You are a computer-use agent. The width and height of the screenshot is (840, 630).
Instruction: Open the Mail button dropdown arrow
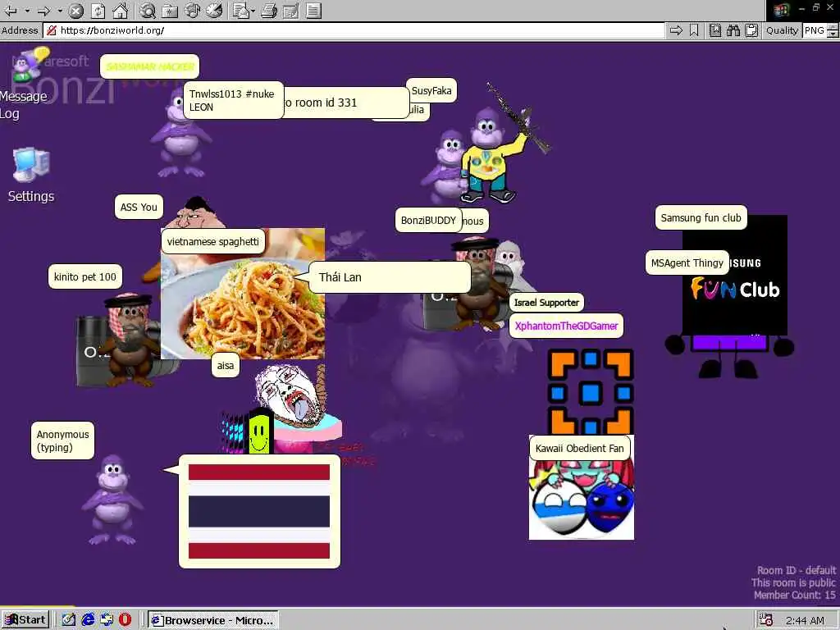253,10
